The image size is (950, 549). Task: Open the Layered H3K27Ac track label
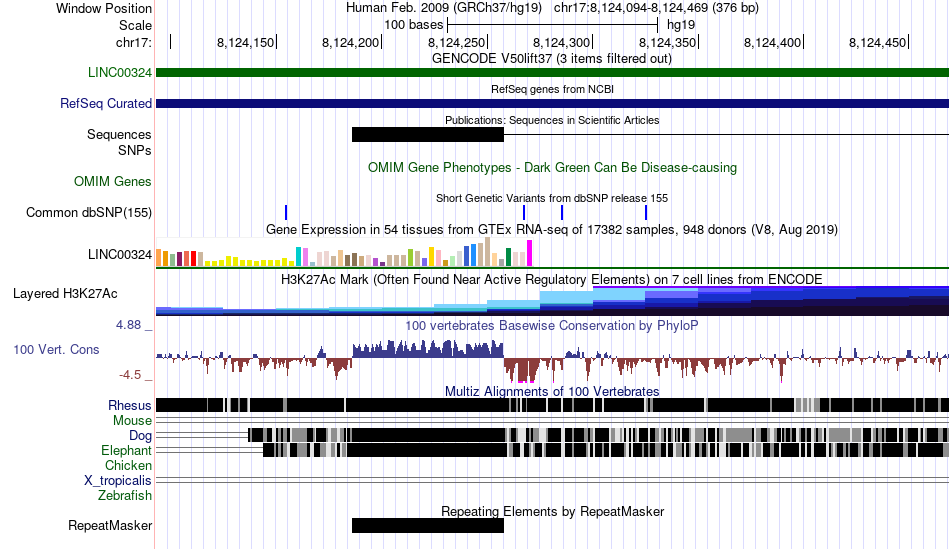tap(65, 294)
